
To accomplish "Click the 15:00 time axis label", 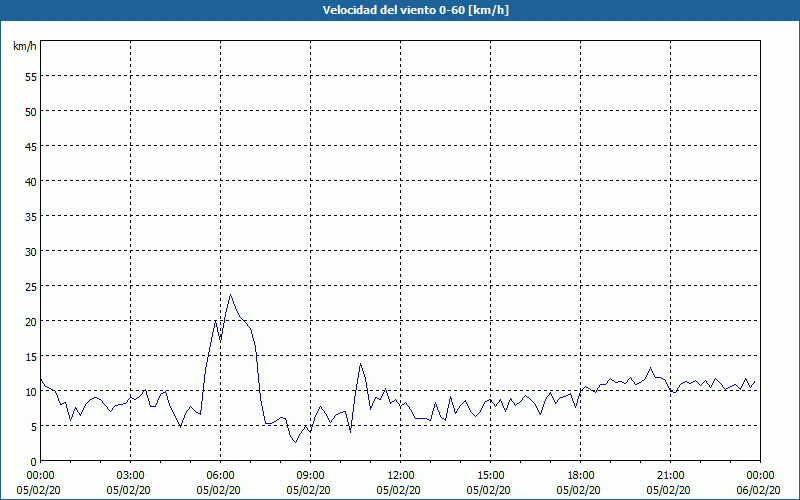I will pyautogui.click(x=490, y=476).
